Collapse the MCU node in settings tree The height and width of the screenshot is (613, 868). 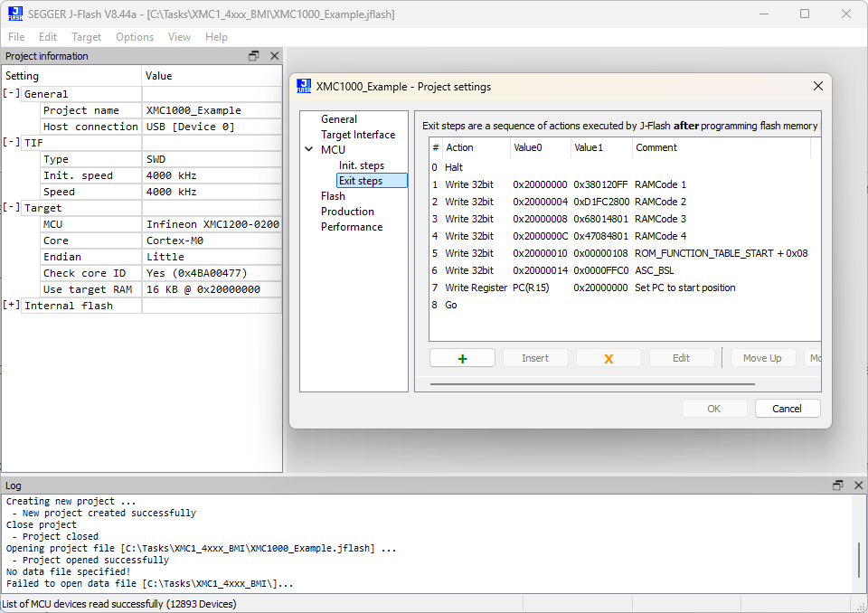[309, 150]
